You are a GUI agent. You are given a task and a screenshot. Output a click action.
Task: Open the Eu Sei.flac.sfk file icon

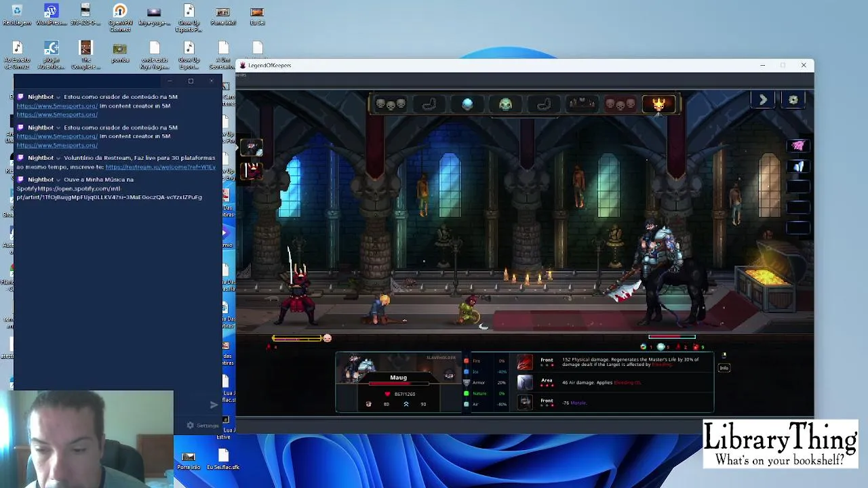click(223, 459)
